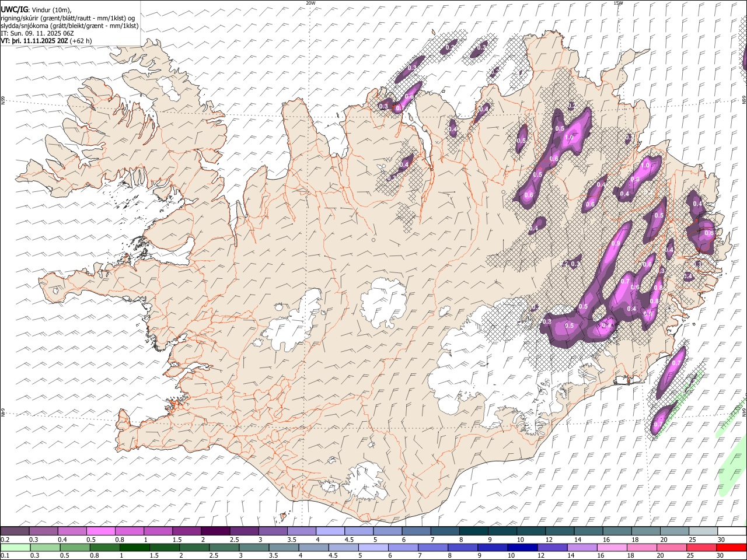Viewport: 747px width, 560px height.
Task: Pick light lavender upper legend swatch at 4
Action: click(330, 531)
